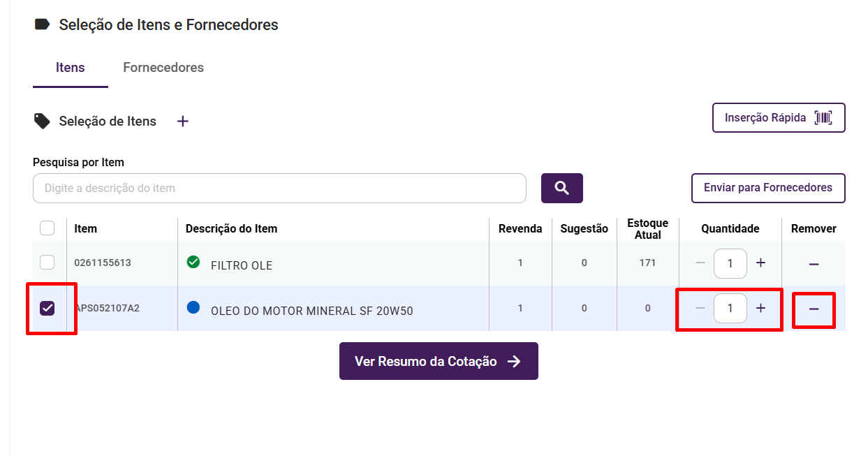Screen dimensions: 868x456
Task: Click quantity field of FILTRO OLE row
Action: 730,263
